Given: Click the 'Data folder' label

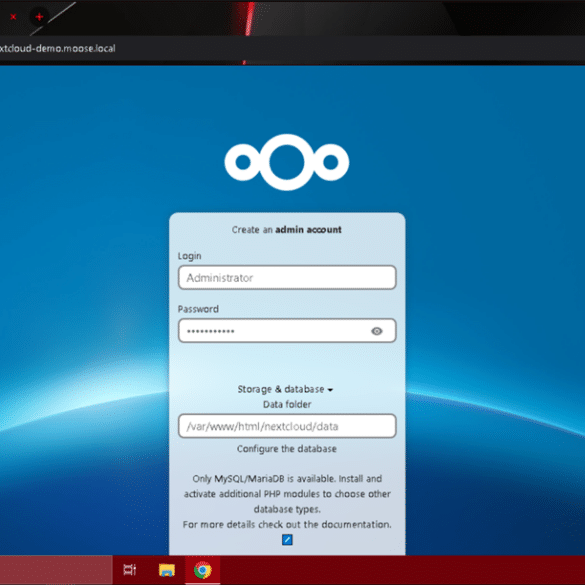Looking at the screenshot, I should click(x=287, y=404).
